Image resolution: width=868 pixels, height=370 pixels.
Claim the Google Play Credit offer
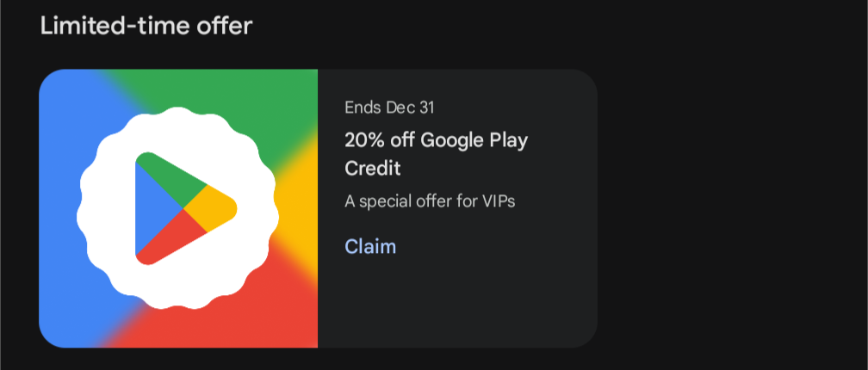[x=370, y=246]
